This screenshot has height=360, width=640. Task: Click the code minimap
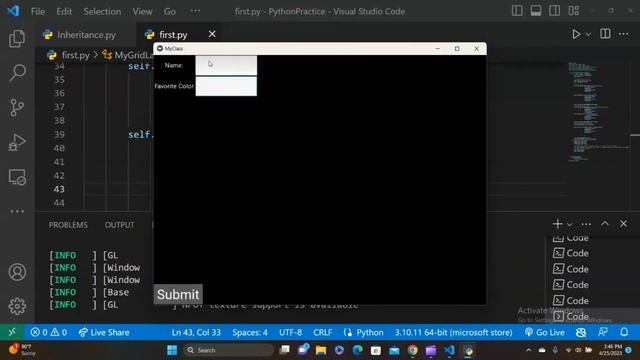(598, 111)
